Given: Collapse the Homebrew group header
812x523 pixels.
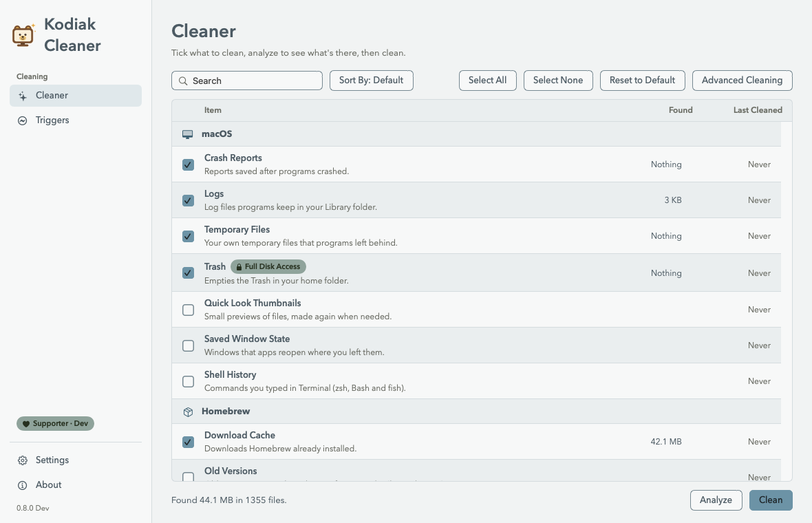Looking at the screenshot, I should tap(476, 411).
